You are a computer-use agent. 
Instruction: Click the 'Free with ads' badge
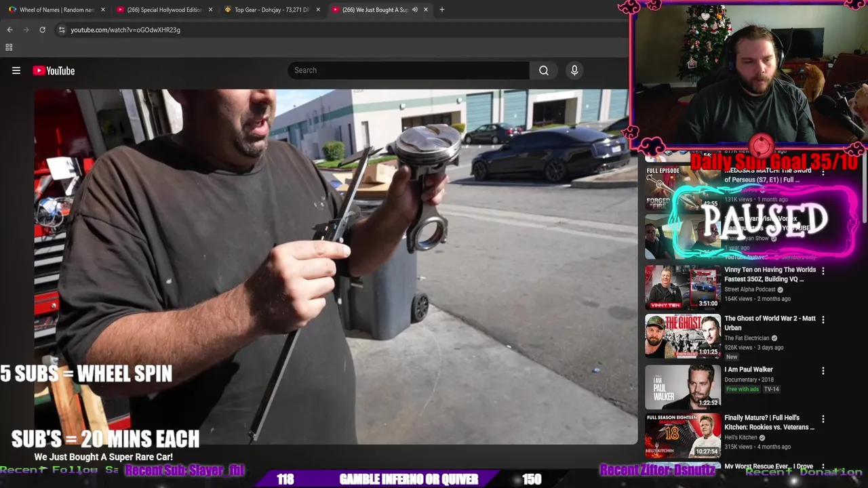pos(743,390)
